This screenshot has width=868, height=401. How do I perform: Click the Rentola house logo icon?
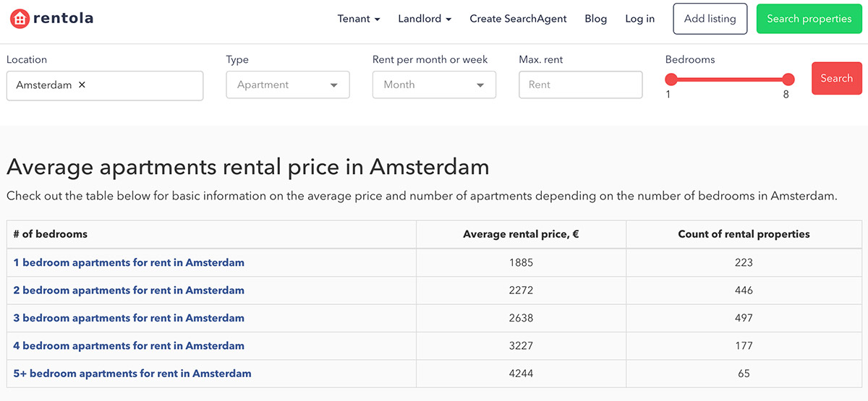[x=20, y=19]
